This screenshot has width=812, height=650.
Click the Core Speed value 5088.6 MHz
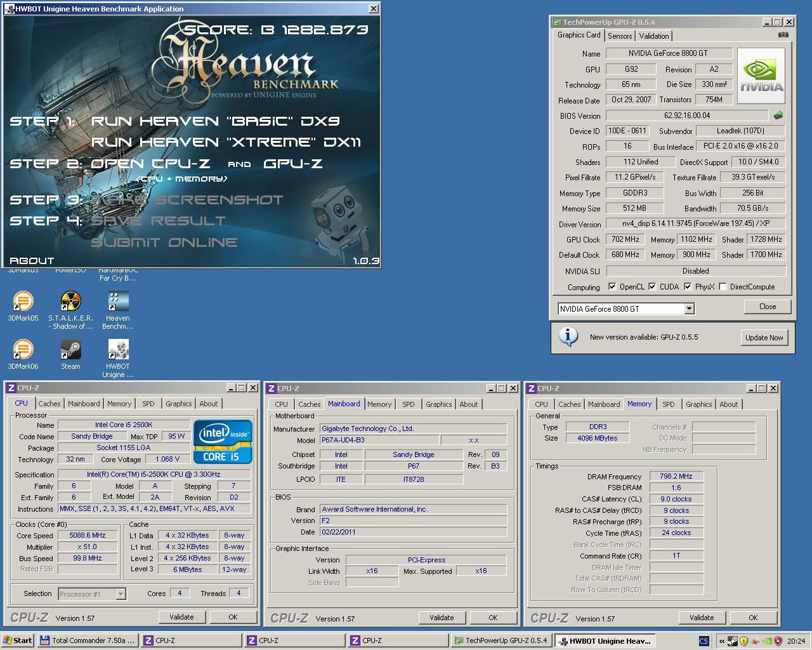tap(88, 535)
